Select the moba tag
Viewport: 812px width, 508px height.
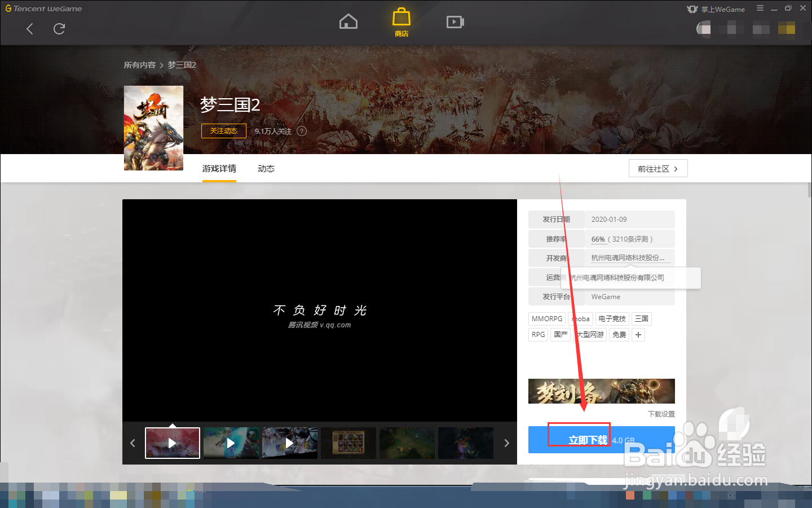(580, 319)
